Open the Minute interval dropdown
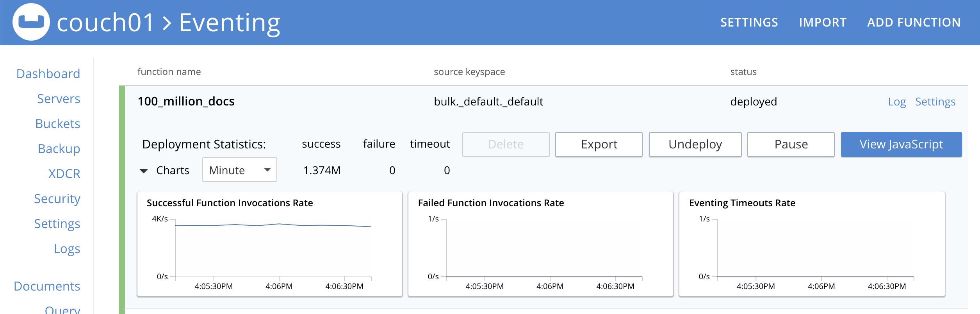The image size is (980, 314). tap(240, 169)
